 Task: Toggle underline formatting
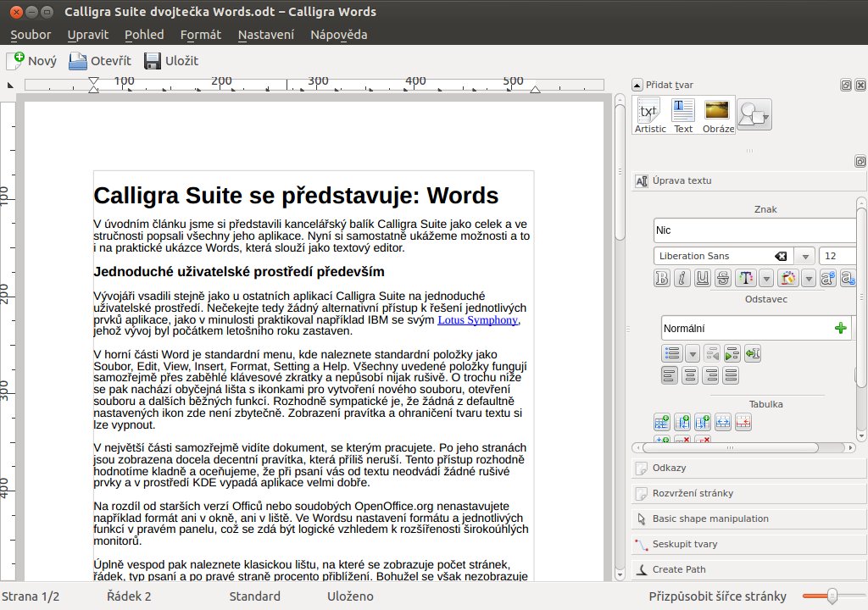click(703, 278)
